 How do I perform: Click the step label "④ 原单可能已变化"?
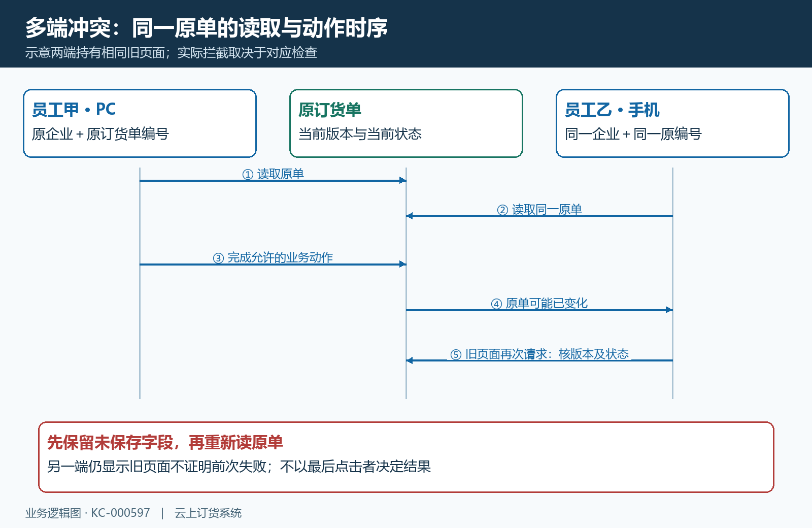point(539,304)
